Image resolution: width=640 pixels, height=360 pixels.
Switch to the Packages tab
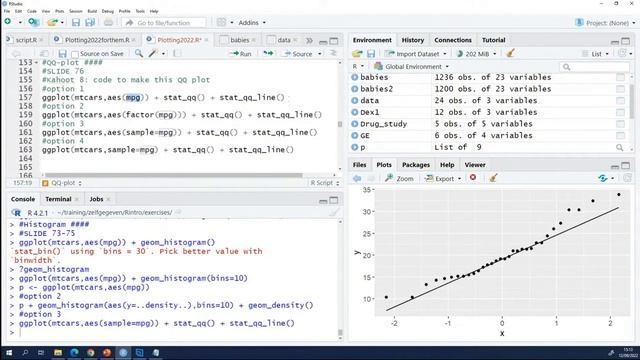416,165
